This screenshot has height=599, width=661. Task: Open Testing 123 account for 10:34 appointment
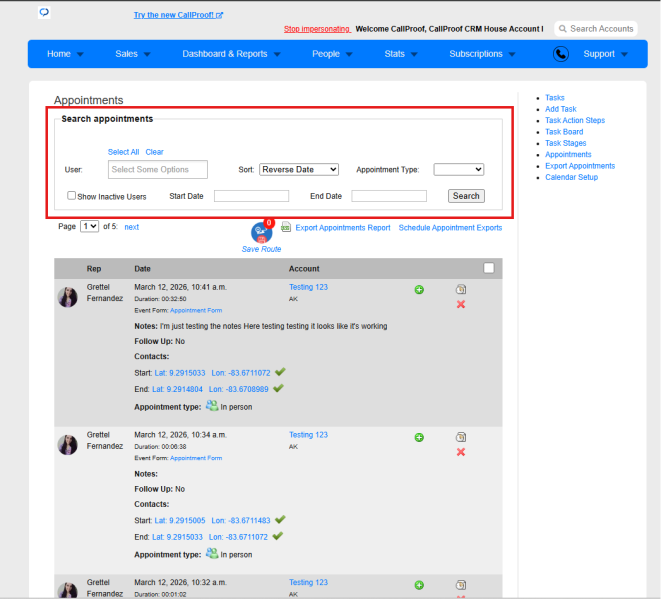pyautogui.click(x=308, y=435)
